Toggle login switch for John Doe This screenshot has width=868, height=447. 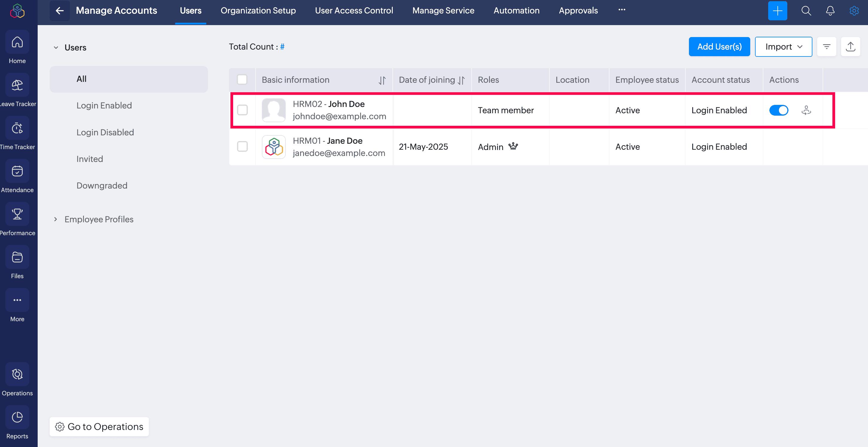(778, 110)
